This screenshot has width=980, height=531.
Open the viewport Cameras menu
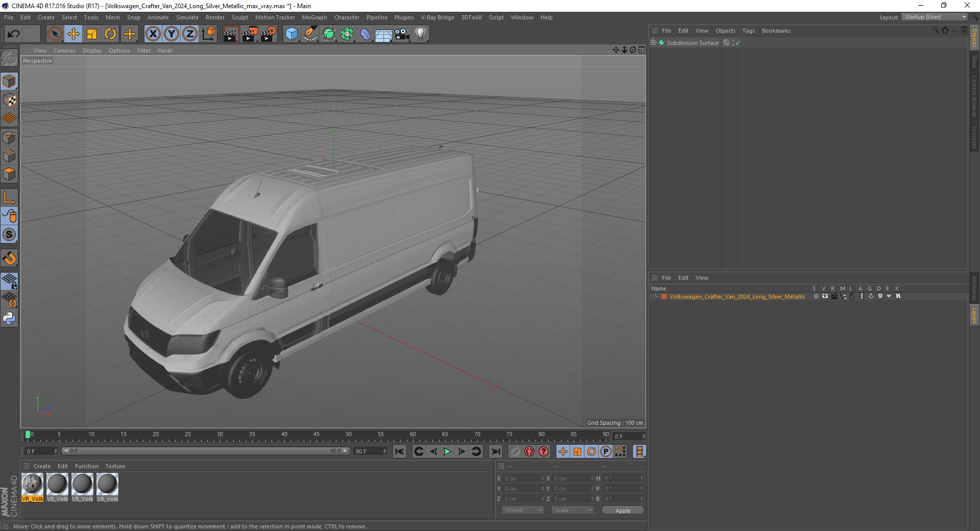tap(64, 51)
